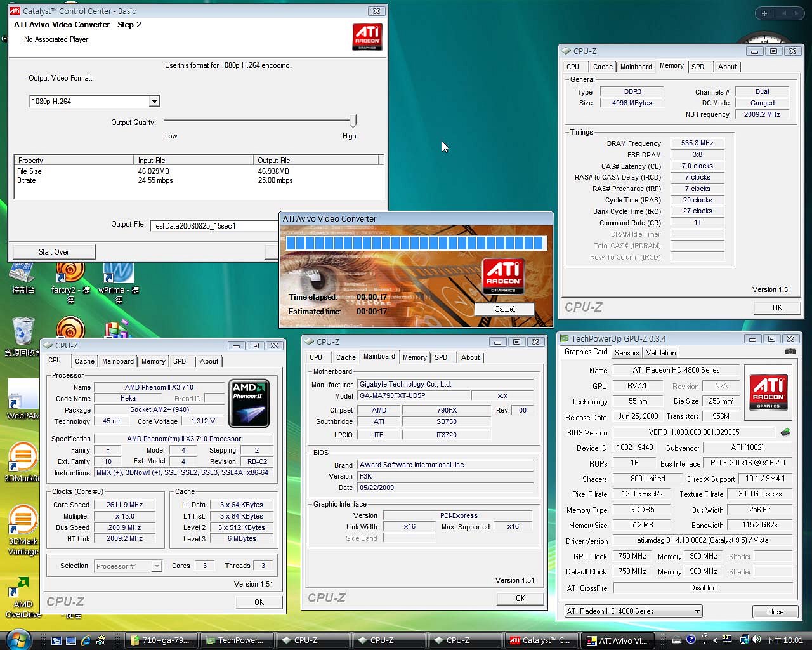Click the 115.2 GB/s Bandwidth value
This screenshot has height=650, width=812.
pos(760,525)
